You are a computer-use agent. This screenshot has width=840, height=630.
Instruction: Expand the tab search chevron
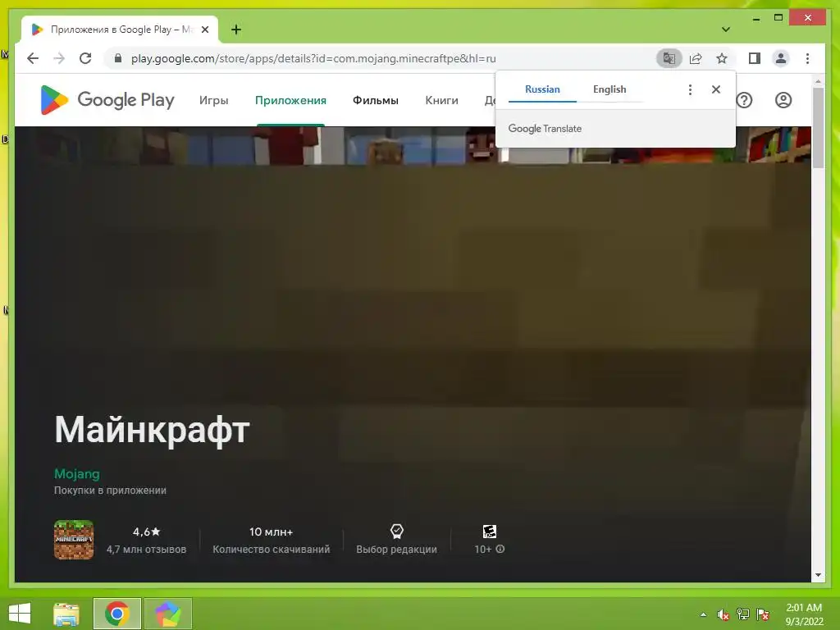(x=725, y=30)
